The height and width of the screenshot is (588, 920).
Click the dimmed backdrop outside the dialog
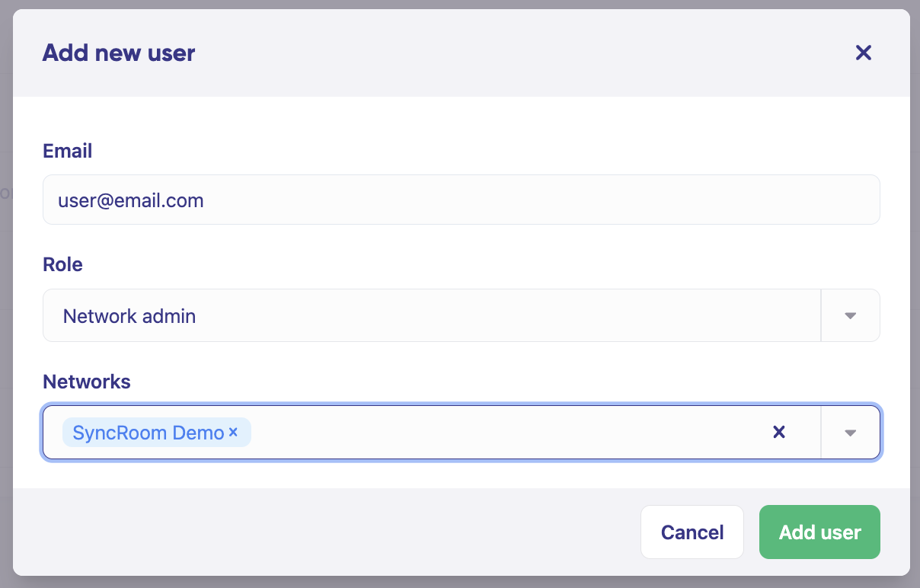[x=915, y=305]
